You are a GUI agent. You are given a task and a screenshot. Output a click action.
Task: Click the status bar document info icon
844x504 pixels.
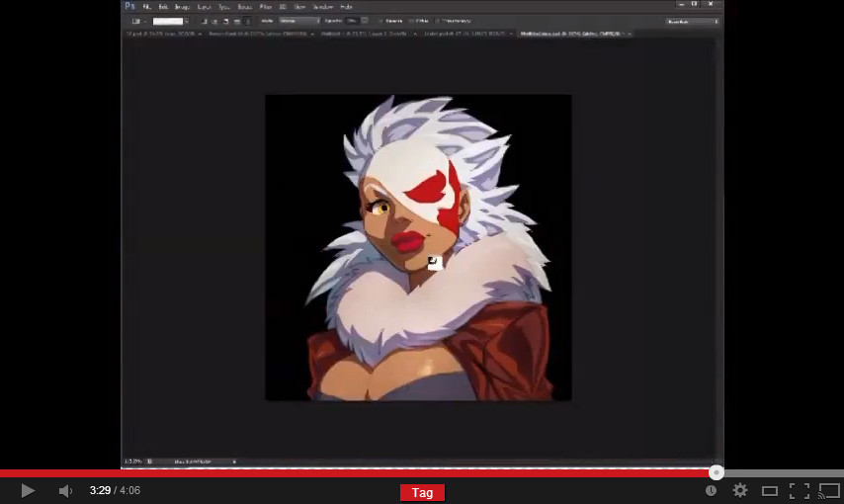tap(149, 462)
